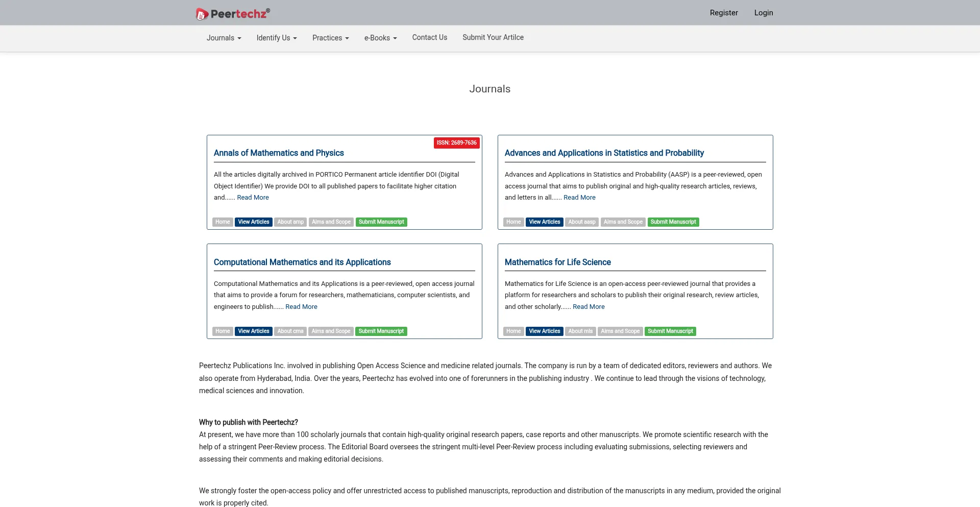Read More about Annals of Mathematics and Physics

coord(253,198)
